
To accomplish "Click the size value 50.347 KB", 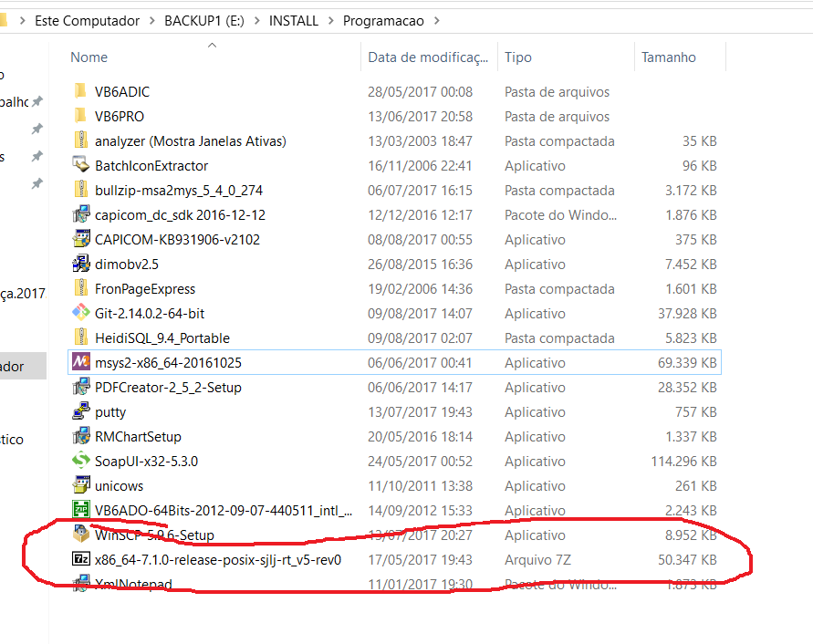I will (x=687, y=559).
